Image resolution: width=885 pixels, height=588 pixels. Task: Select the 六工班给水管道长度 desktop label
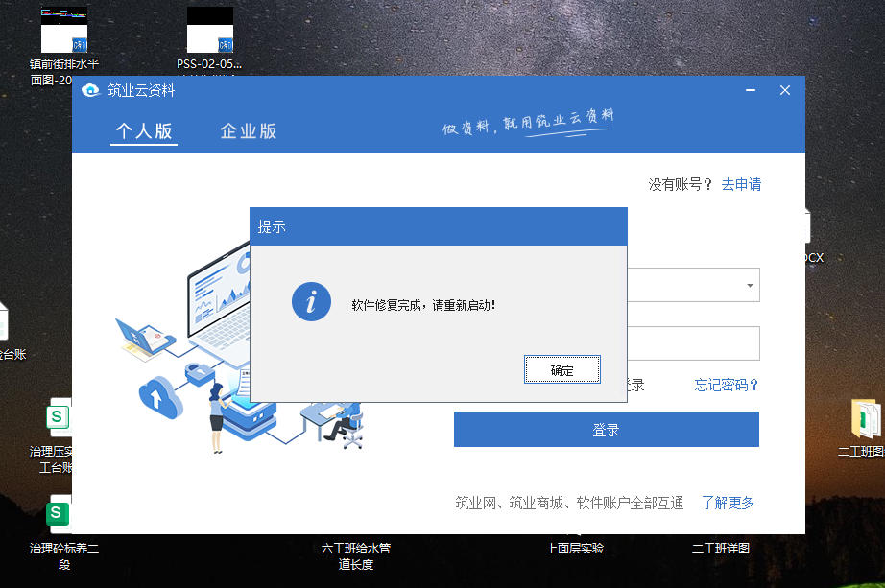[x=356, y=556]
